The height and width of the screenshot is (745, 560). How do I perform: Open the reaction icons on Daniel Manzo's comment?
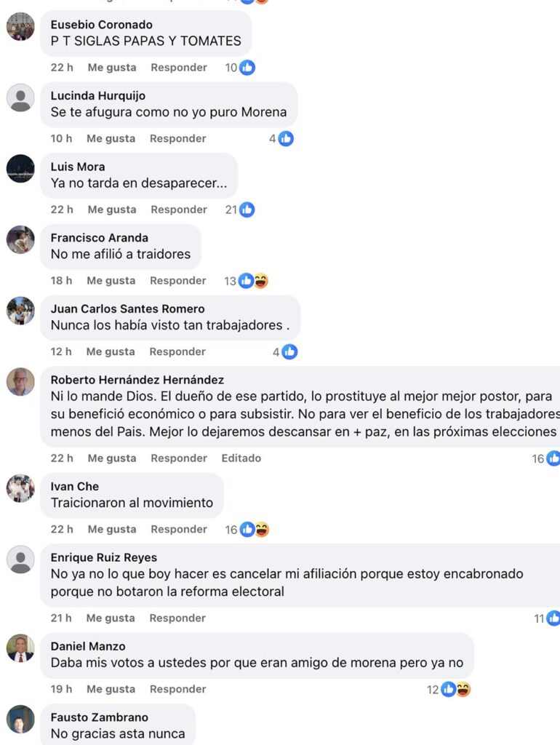455,690
